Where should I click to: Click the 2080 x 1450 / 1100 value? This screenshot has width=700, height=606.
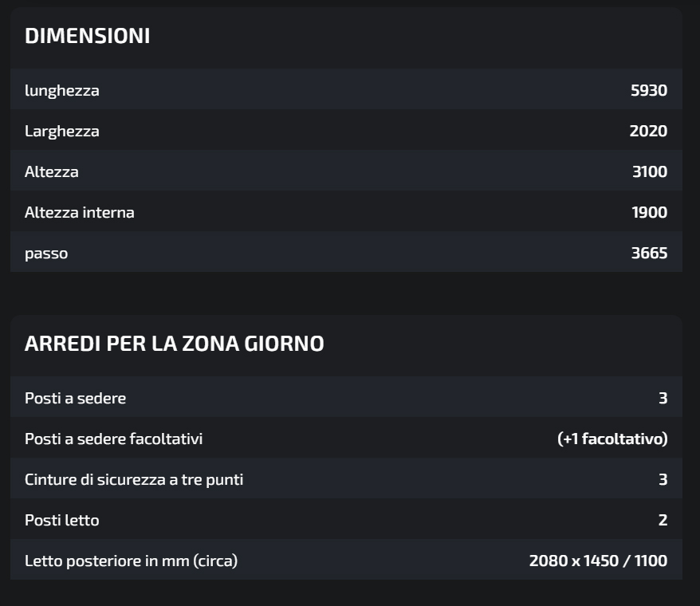(598, 561)
